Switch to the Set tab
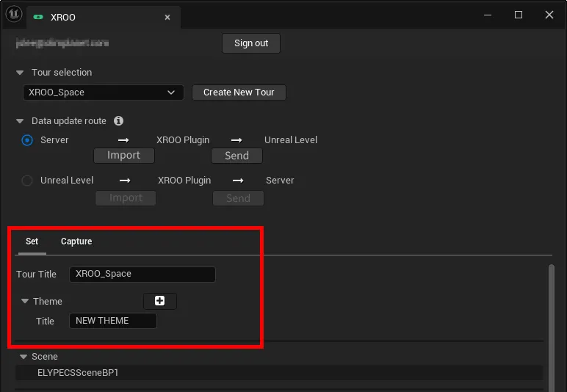This screenshot has height=392, width=567. (x=32, y=242)
